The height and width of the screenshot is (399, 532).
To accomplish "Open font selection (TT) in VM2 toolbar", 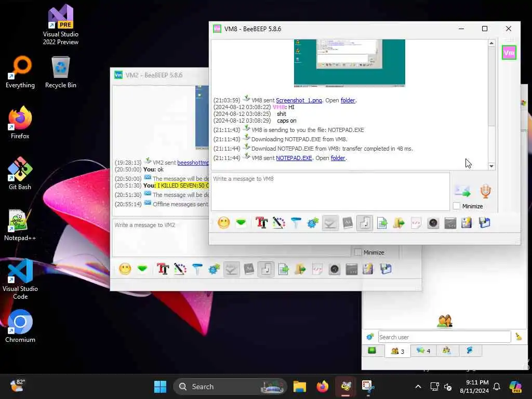I will click(x=163, y=269).
